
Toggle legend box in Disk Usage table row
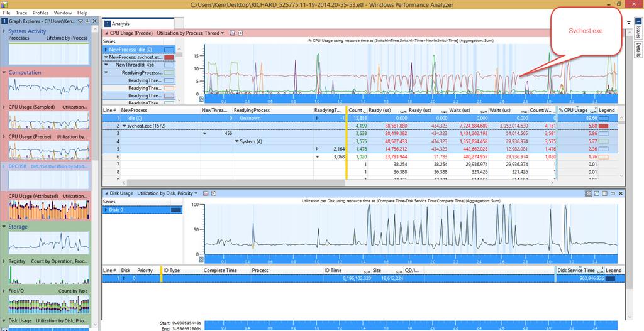pyautogui.click(x=611, y=278)
